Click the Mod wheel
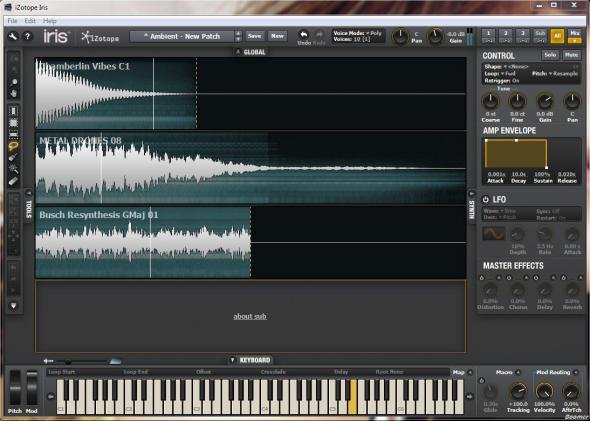Image resolution: width=590 pixels, height=421 pixels. 32,388
